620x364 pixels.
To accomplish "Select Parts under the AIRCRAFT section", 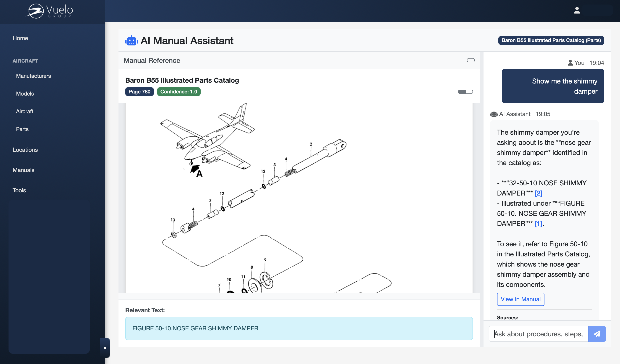I will [x=22, y=129].
